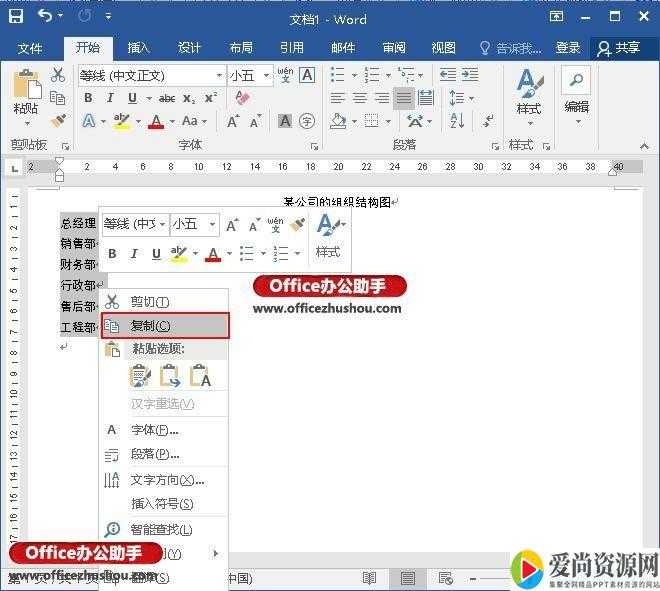Choose Merge Formatting paste option

pos(170,376)
